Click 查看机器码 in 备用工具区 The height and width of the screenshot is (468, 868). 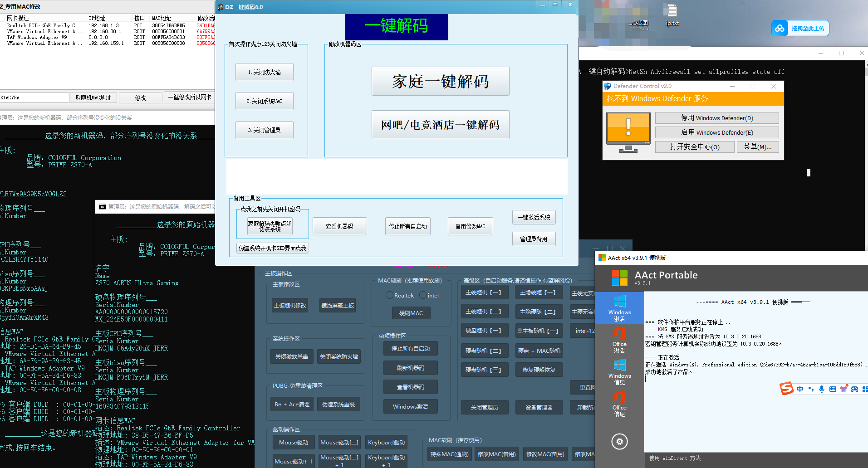[x=339, y=226]
